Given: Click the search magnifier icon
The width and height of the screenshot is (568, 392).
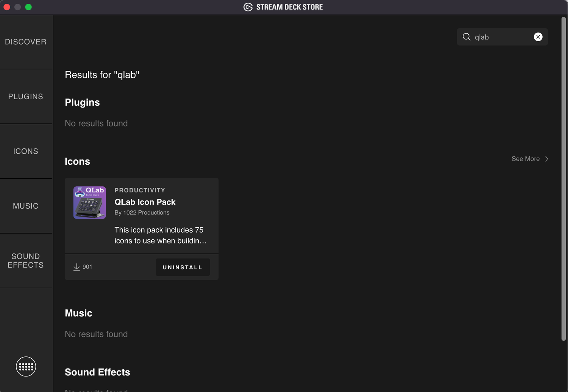Looking at the screenshot, I should tap(467, 37).
